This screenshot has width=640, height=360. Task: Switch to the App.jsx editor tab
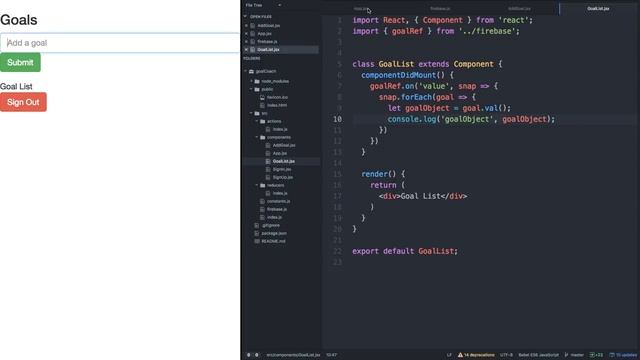point(360,9)
